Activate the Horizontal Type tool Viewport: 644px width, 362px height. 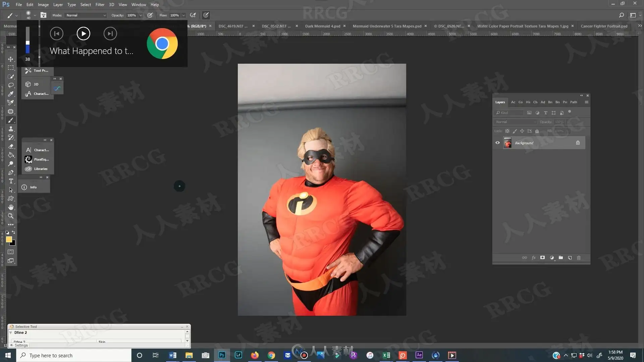click(x=11, y=181)
